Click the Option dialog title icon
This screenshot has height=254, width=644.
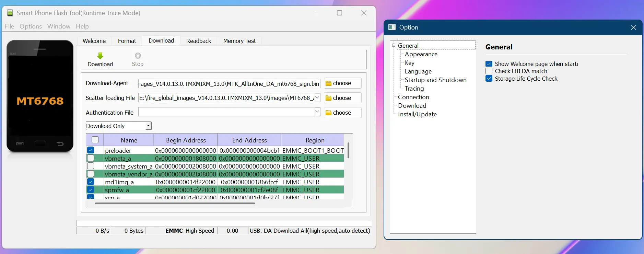392,27
